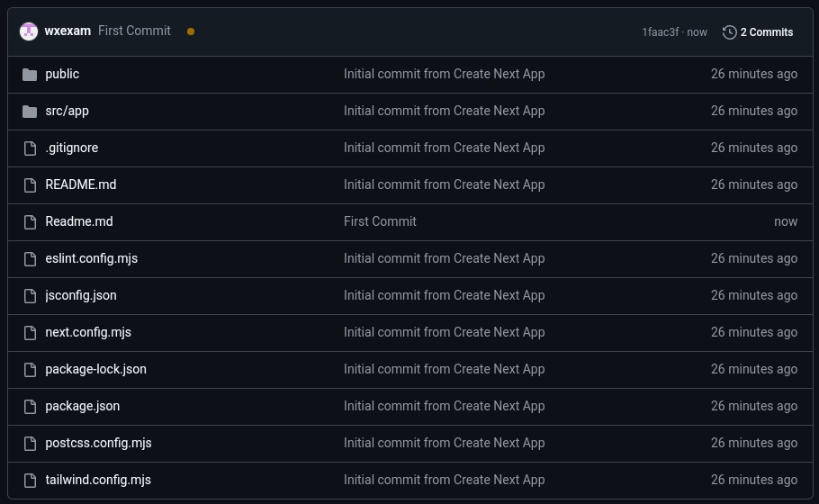Image resolution: width=819 pixels, height=504 pixels.
Task: Open the 2 Commits history
Action: 766,32
